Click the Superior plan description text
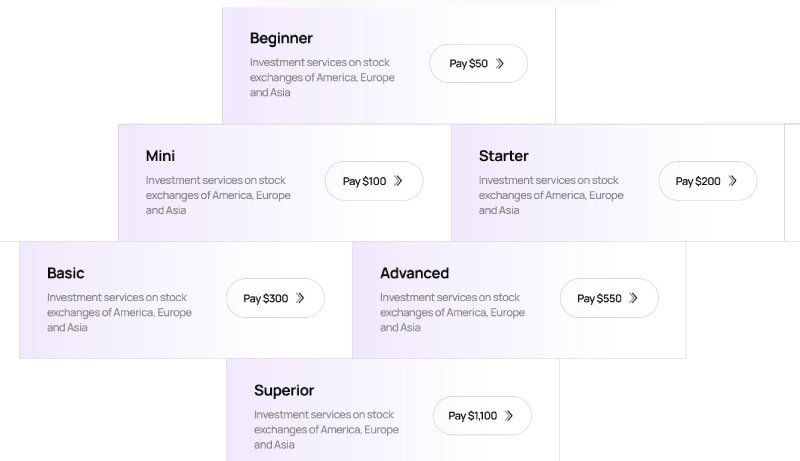This screenshot has height=461, width=800. [x=326, y=429]
